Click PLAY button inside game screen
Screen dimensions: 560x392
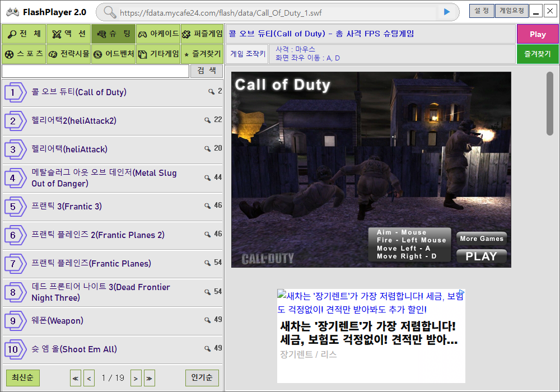481,256
